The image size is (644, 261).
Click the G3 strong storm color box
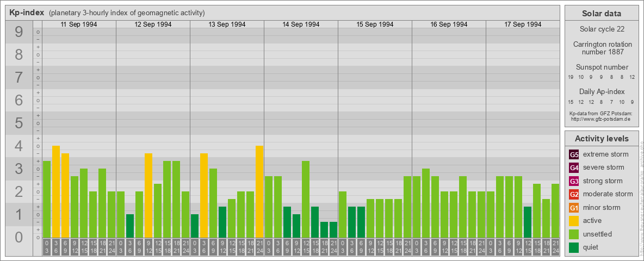(574, 181)
